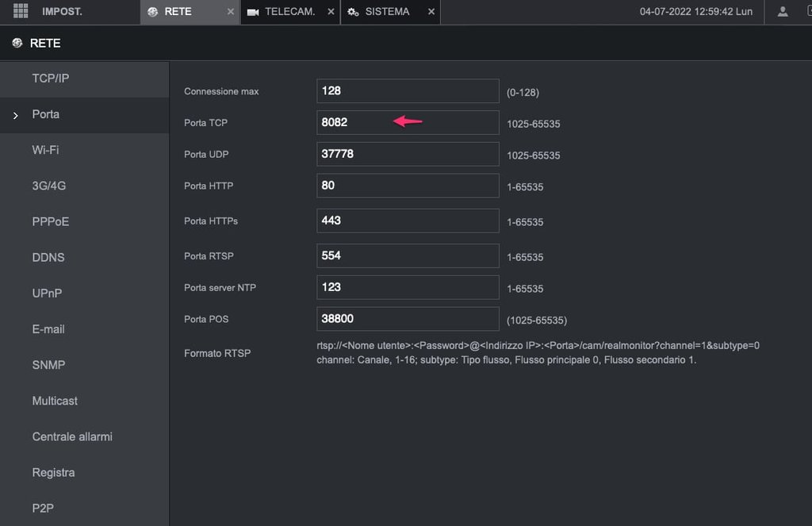Open the main menu grid icon
The height and width of the screenshot is (526, 812).
21,11
